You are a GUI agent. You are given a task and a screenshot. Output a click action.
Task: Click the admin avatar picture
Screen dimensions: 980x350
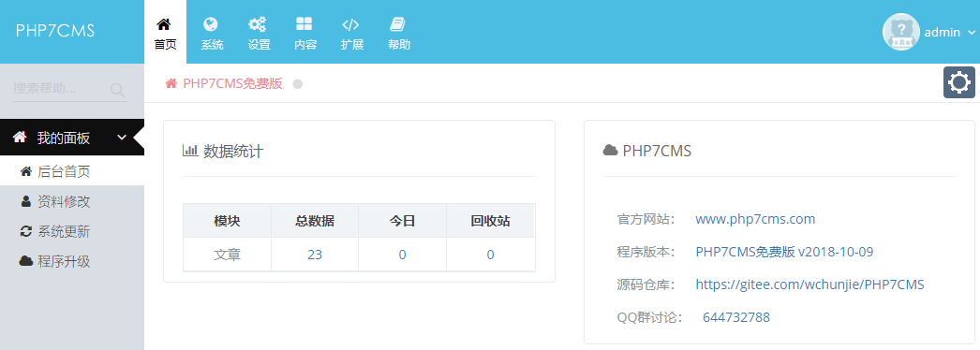[900, 32]
